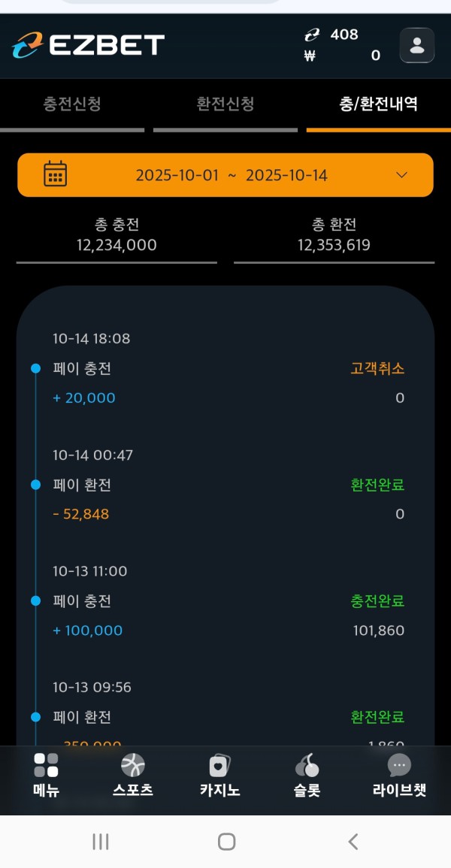
Task: Tap the Android back navigation button
Action: pos(353,842)
